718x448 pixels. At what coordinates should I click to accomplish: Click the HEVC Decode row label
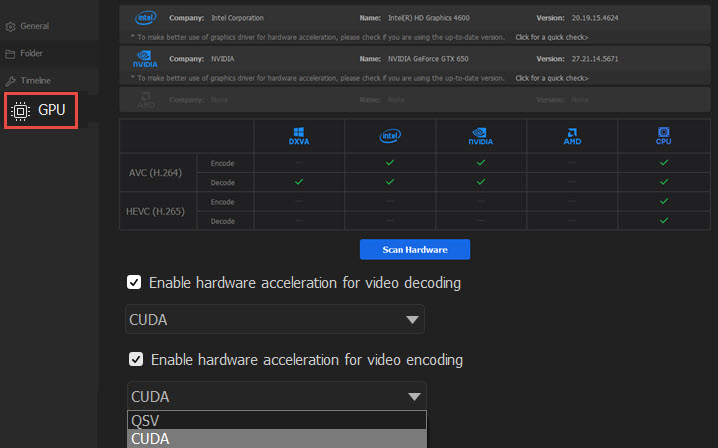coord(223,221)
